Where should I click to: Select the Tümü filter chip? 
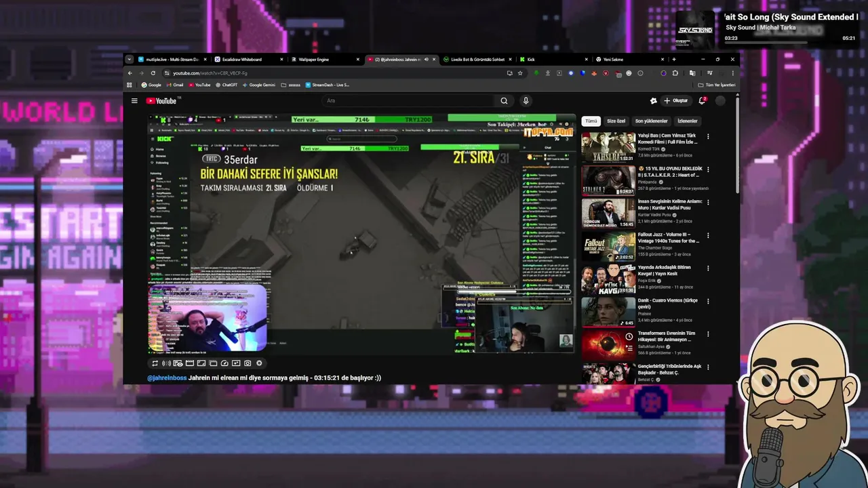click(591, 121)
